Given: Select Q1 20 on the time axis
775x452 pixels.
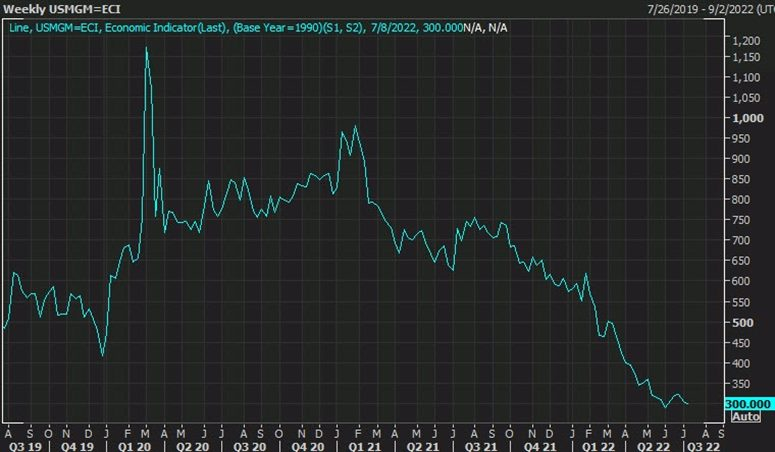Looking at the screenshot, I should point(134,447).
